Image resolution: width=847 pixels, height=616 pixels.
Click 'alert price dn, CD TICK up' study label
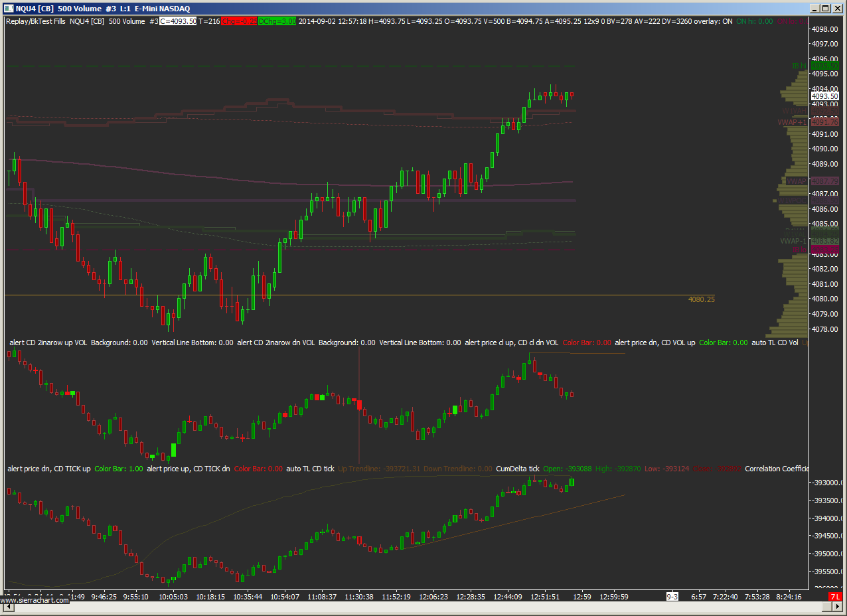pos(49,469)
